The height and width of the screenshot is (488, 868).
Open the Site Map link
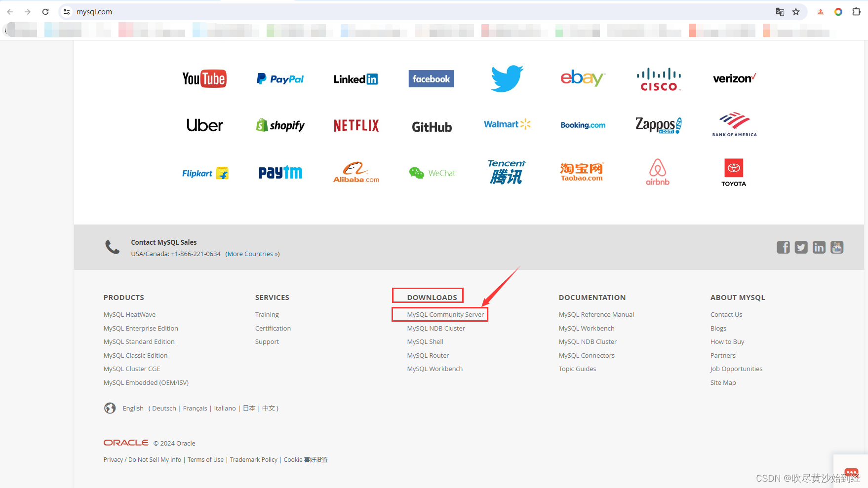723,382
